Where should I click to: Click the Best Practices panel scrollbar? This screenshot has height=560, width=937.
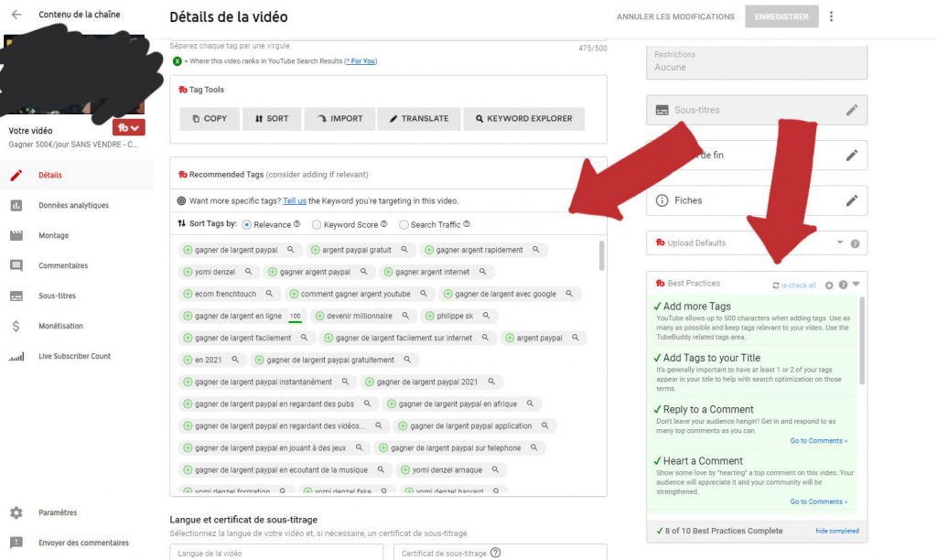[x=862, y=340]
